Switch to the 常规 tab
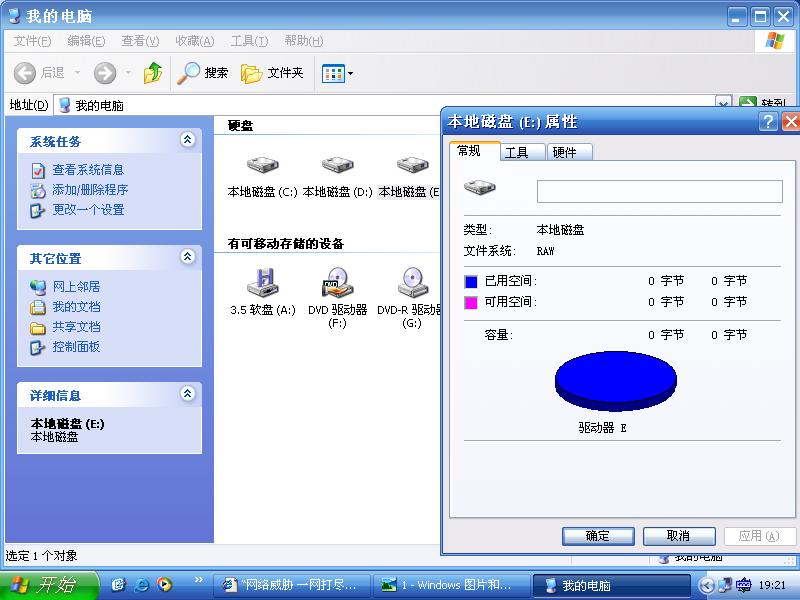The image size is (800, 600). [x=474, y=151]
